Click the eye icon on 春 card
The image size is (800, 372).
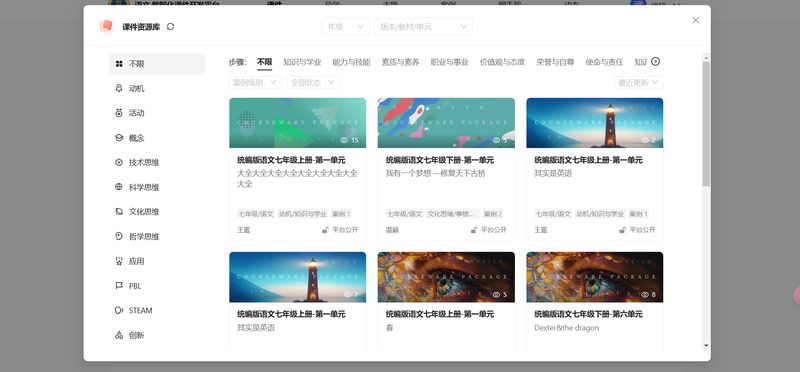coord(496,294)
